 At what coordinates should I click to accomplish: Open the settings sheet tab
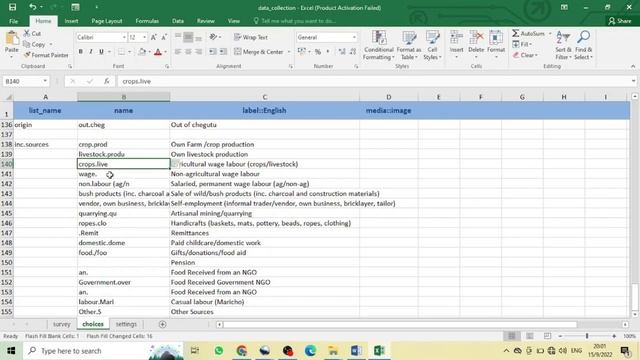[126, 324]
